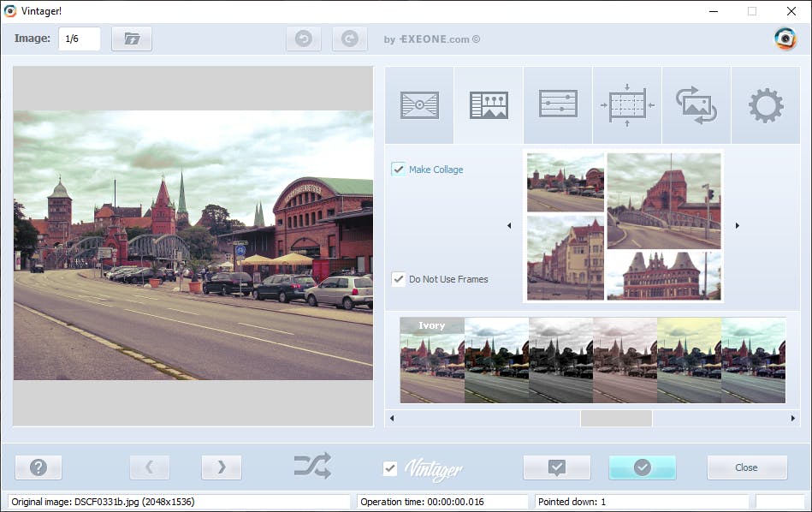Click the apply-to-all checkmark button

point(557,467)
